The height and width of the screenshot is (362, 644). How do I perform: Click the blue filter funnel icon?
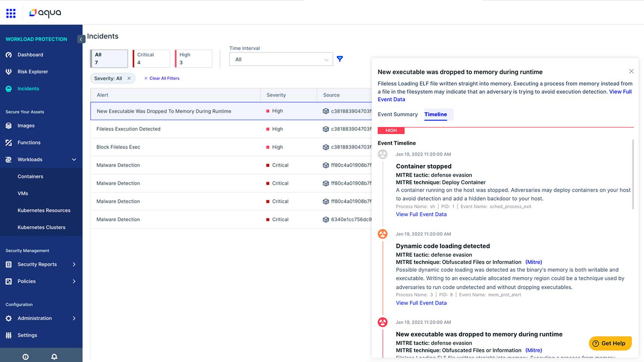[x=340, y=59]
